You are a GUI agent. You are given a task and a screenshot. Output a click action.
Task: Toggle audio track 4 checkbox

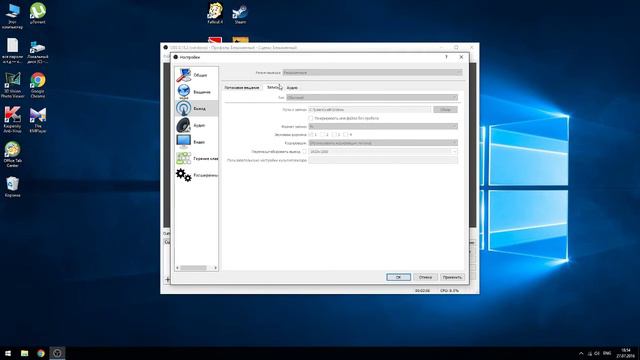346,134
